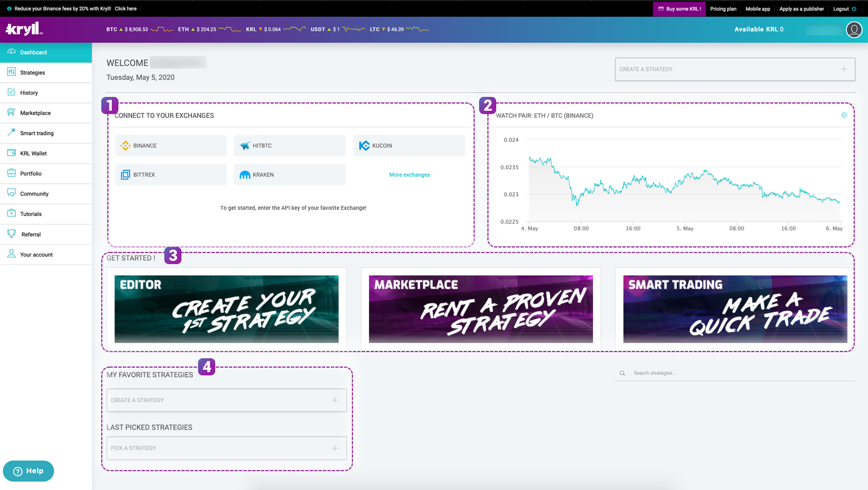Click the info icon in top banner
868x490 pixels.
coord(9,9)
